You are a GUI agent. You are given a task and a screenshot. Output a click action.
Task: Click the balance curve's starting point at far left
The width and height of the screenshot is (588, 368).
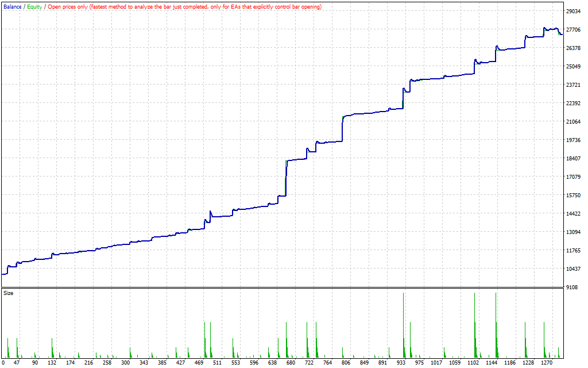coord(3,274)
